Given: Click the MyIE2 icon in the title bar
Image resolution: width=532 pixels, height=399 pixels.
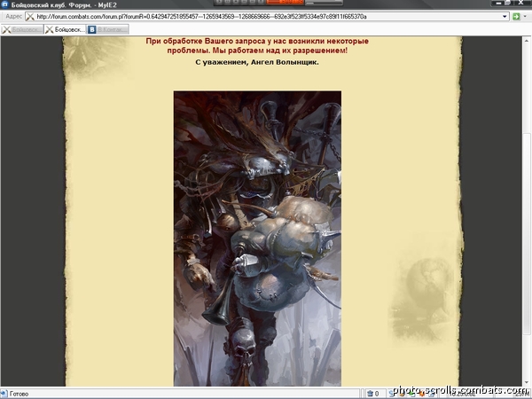Looking at the screenshot, I should click(x=4, y=4).
